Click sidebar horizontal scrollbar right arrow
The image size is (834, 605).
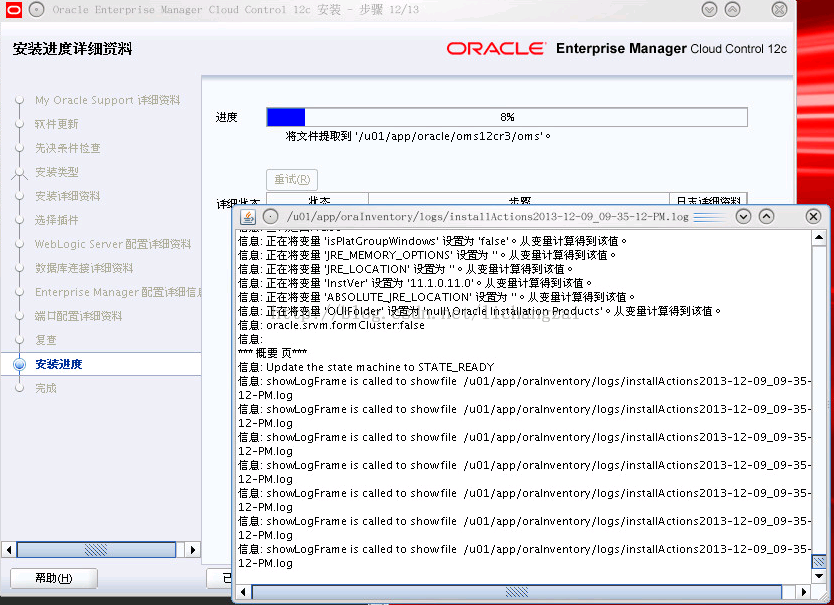point(193,549)
